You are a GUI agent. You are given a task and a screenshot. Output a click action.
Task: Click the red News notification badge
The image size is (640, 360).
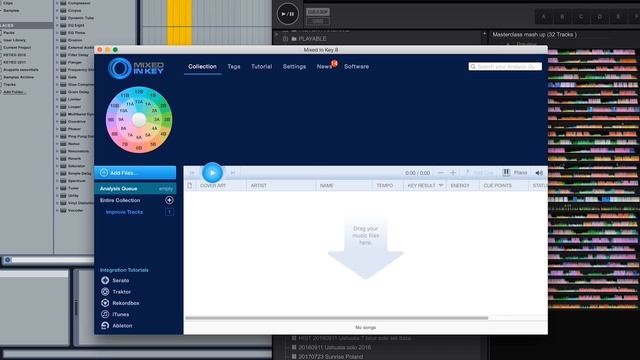pyautogui.click(x=334, y=63)
